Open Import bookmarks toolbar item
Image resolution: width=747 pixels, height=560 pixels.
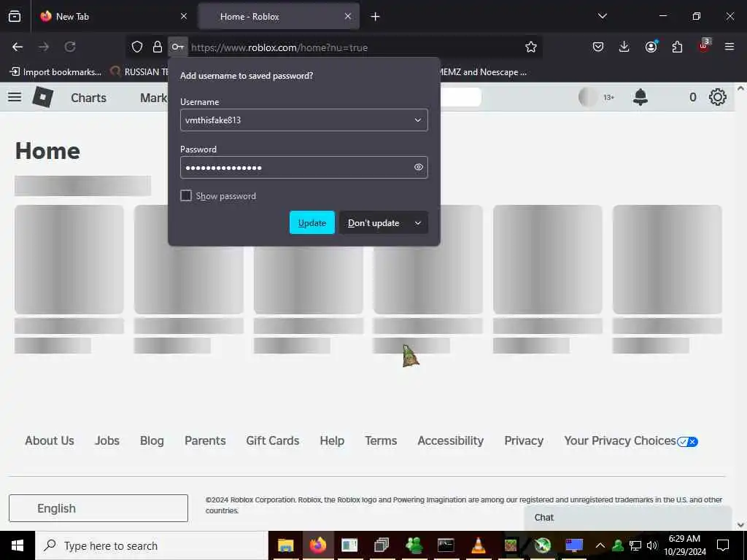coord(55,72)
